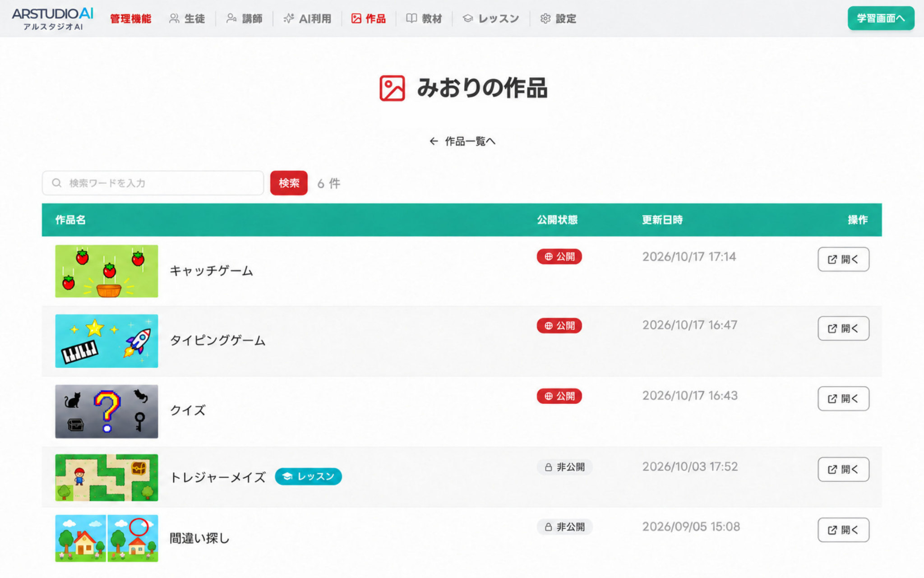Select the 作品 menu item
The height and width of the screenshot is (578, 924).
point(368,18)
